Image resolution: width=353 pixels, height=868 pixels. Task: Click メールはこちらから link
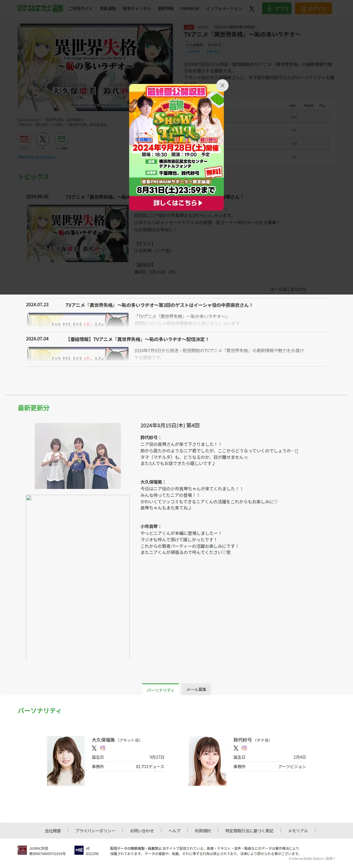[288, 289]
